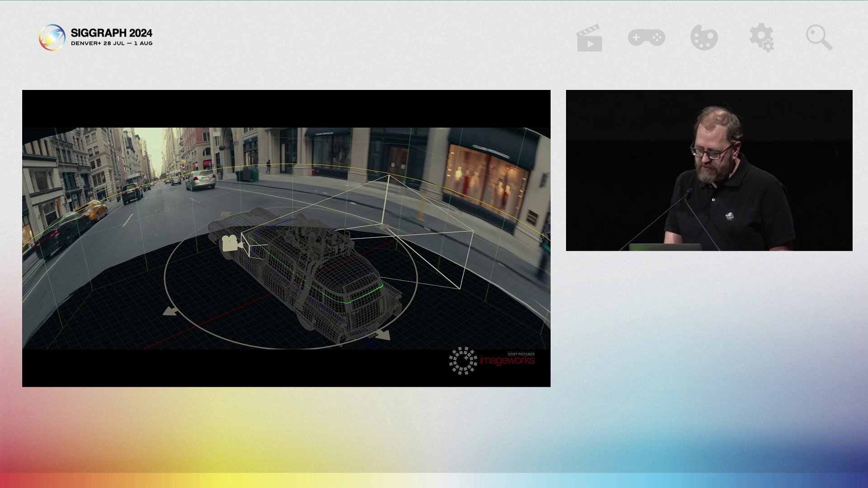Click the artist palette icon
This screenshot has height=488, width=868.
pyautogui.click(x=704, y=38)
